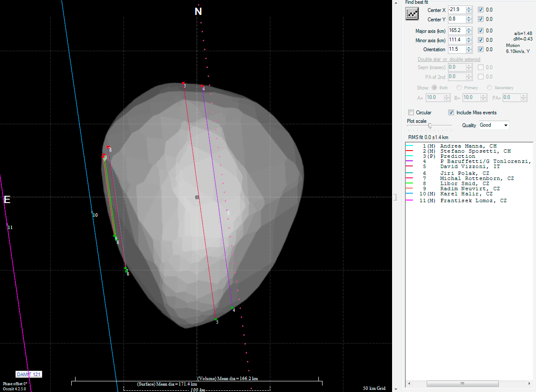Adjust the Plot scale slider

pos(430,125)
